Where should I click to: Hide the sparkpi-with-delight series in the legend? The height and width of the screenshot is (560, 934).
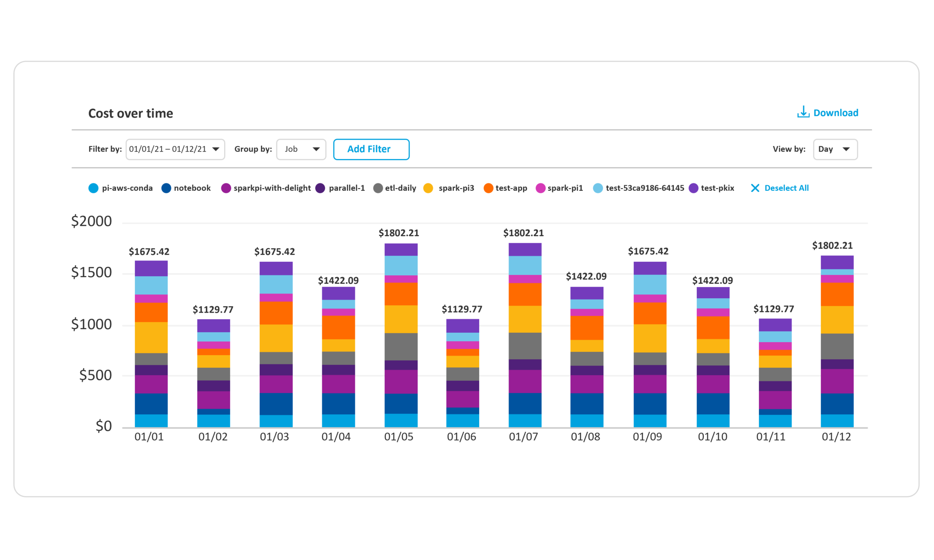(x=226, y=188)
